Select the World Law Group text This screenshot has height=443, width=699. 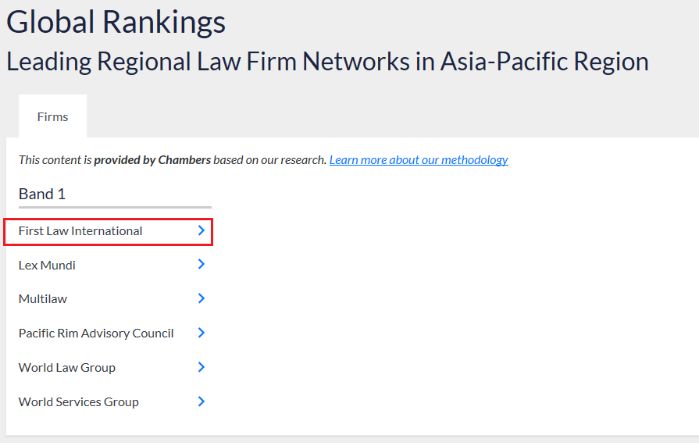tap(67, 368)
